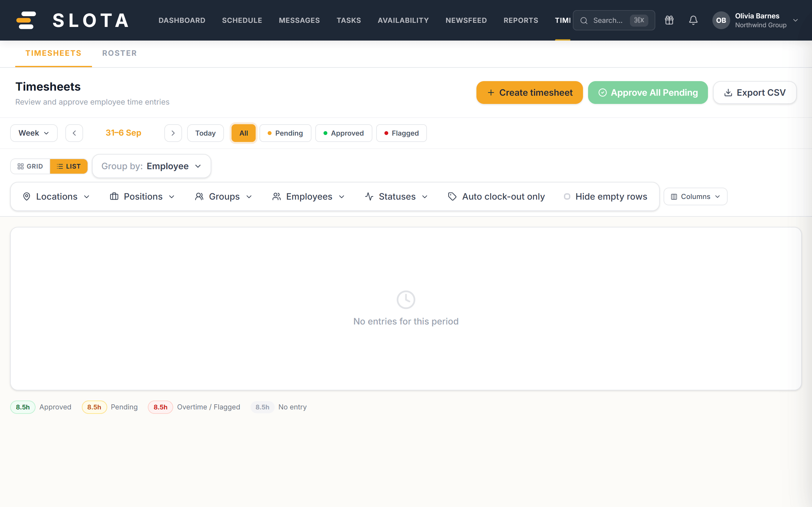Click the empty-state clock icon

click(406, 299)
